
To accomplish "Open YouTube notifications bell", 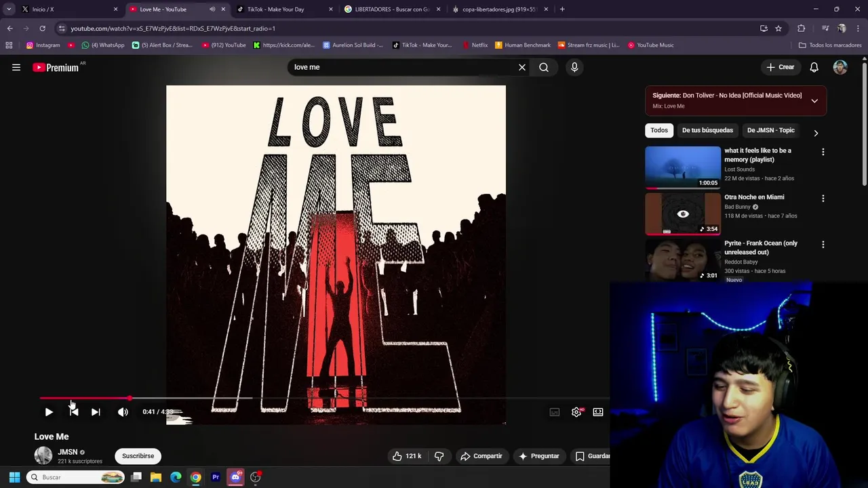I will coord(814,67).
